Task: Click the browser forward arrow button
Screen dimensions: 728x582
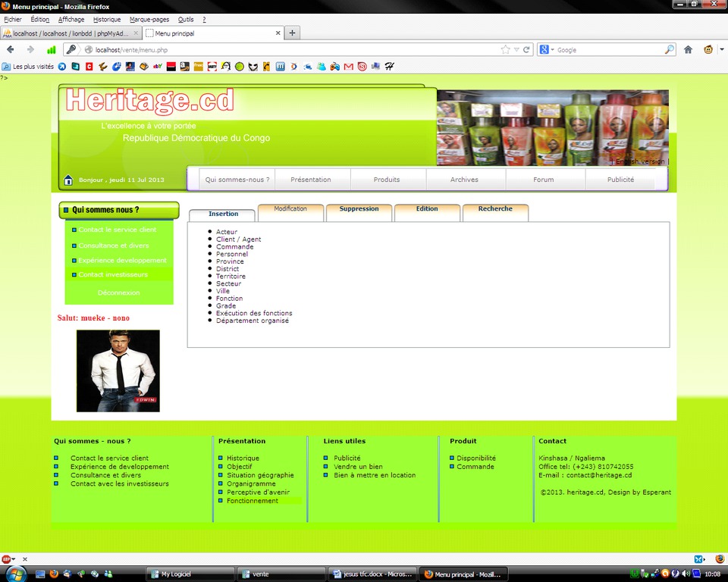Action: [30, 50]
